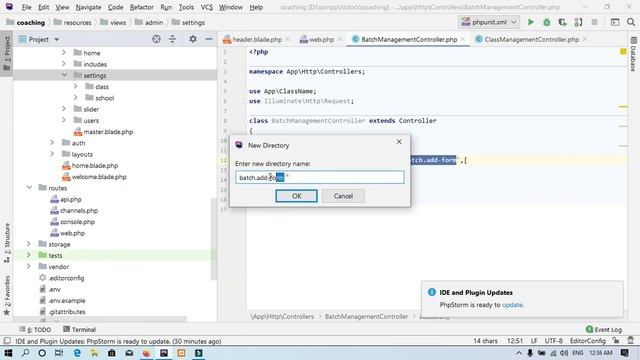Select the .env.example file
This screenshot has height=360, width=640.
click(67, 300)
